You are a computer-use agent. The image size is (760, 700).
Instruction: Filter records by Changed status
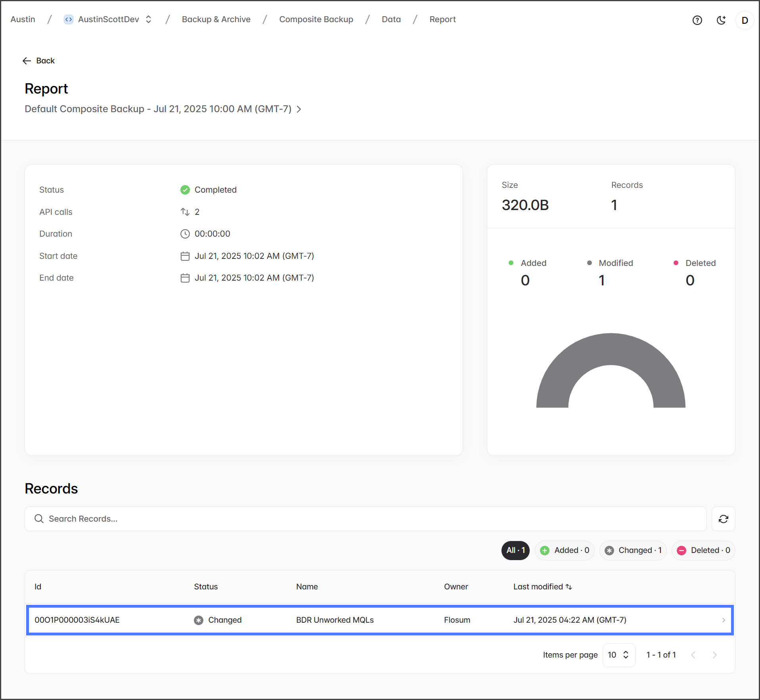point(633,550)
